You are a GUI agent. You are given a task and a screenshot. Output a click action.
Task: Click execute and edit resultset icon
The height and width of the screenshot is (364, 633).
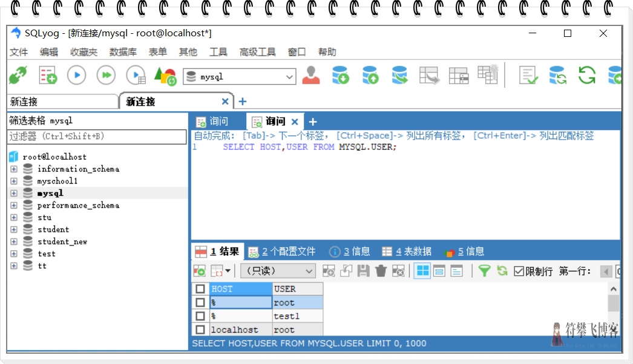point(136,76)
